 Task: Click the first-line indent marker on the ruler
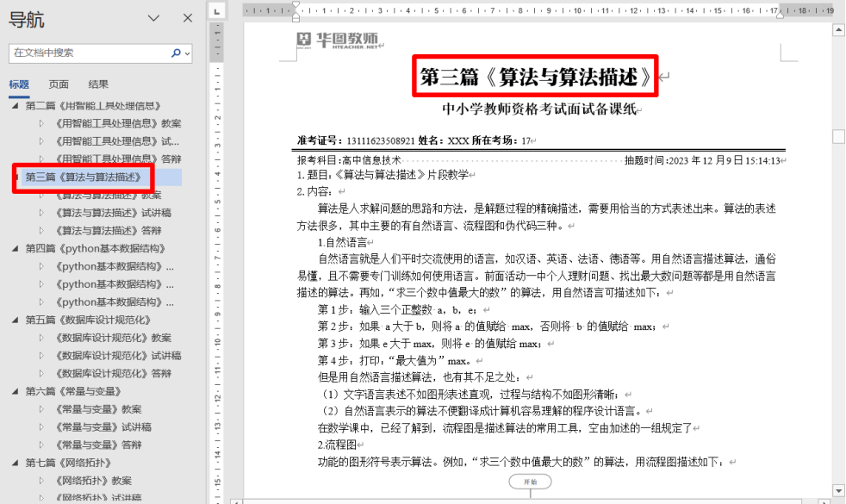(x=295, y=6)
